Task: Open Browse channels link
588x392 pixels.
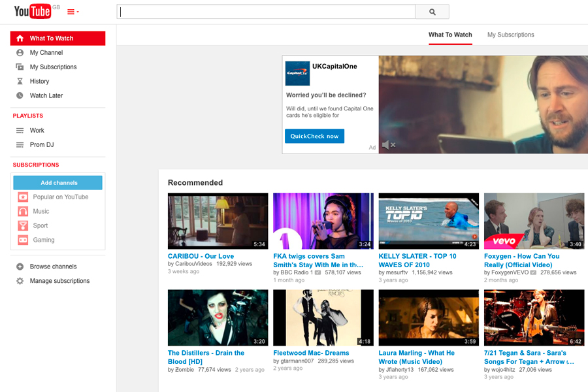Action: click(54, 267)
